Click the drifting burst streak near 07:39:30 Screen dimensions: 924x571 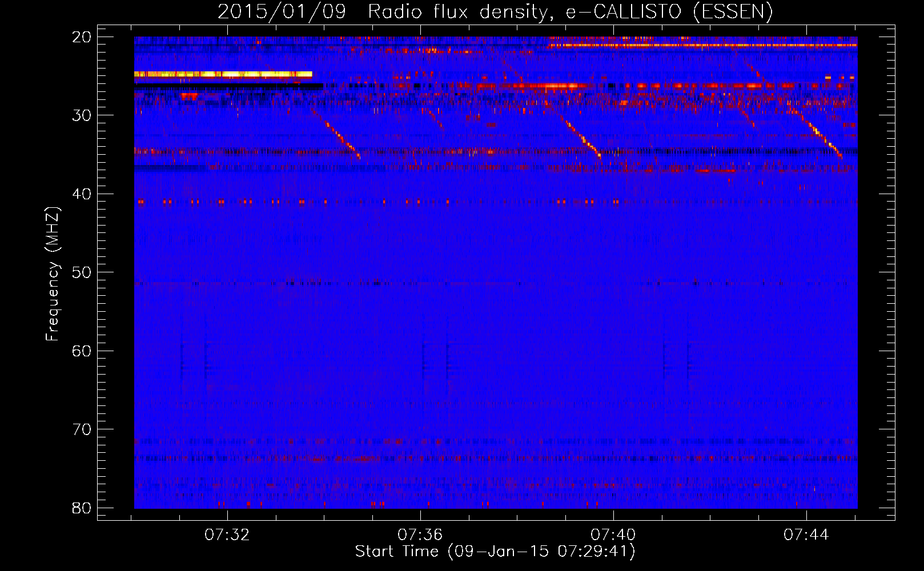581,137
